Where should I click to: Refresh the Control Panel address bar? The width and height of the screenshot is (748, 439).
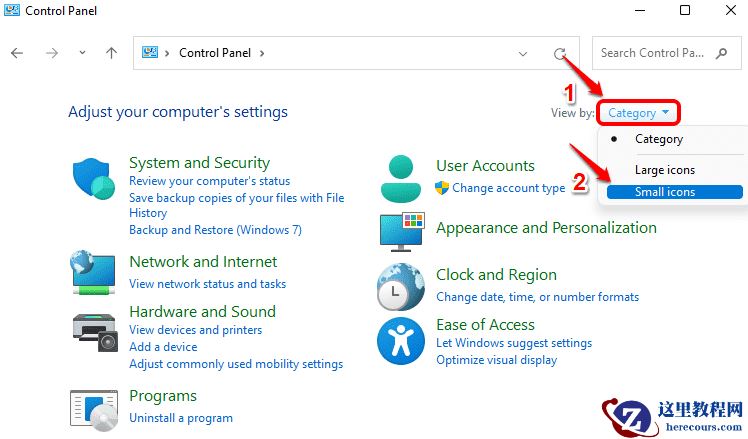(561, 54)
